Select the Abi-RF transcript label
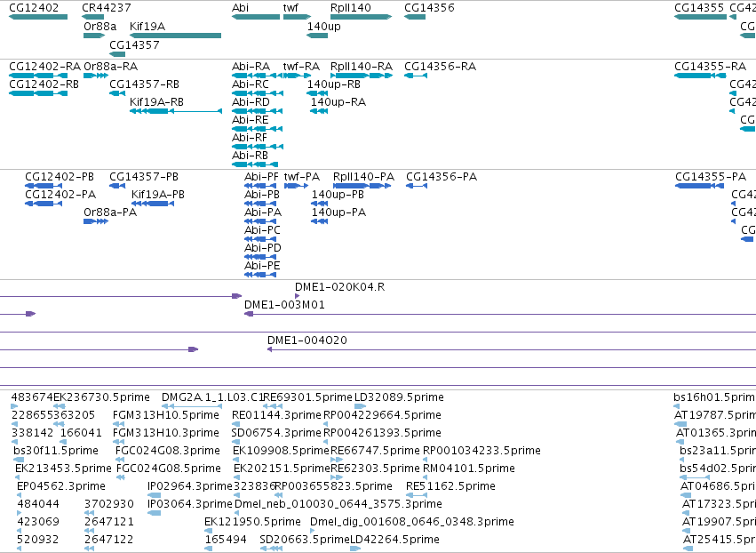756x553 pixels. tap(250, 138)
